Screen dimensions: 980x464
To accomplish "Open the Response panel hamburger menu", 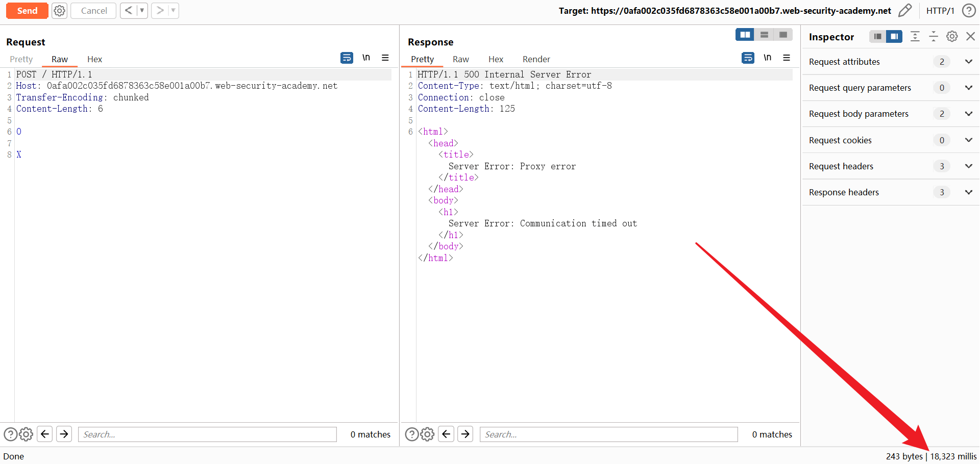I will [x=787, y=58].
